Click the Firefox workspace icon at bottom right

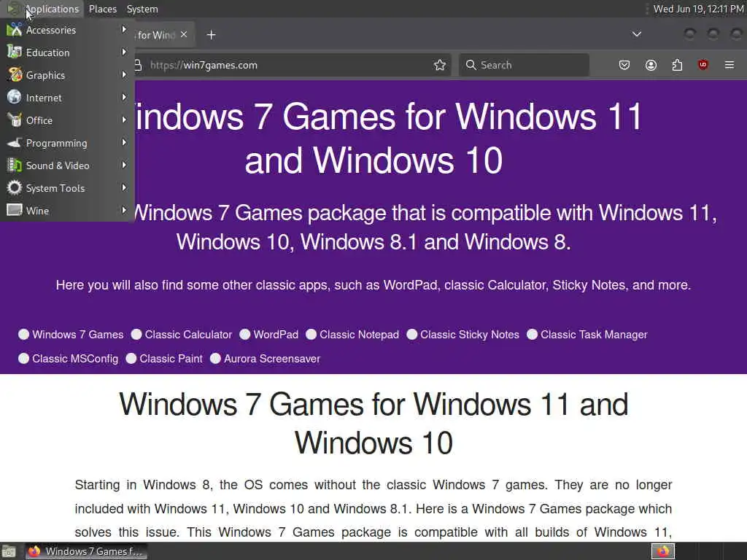click(x=662, y=551)
